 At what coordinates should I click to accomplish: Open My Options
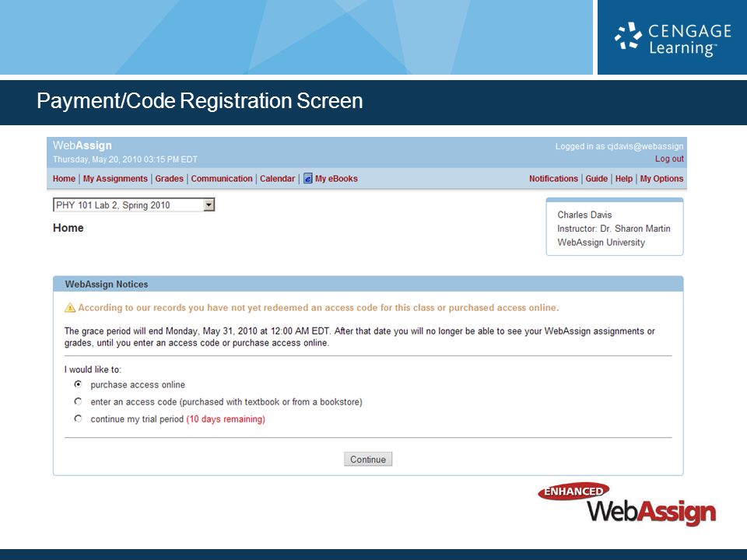click(661, 179)
